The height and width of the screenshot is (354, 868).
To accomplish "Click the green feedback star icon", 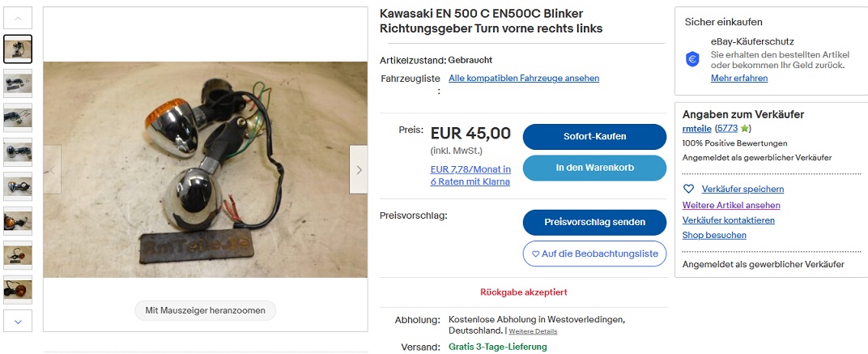I will tap(745, 129).
